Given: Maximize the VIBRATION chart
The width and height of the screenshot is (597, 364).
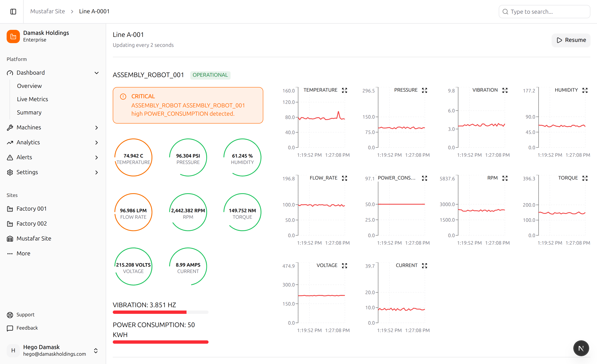Looking at the screenshot, I should [x=505, y=90].
